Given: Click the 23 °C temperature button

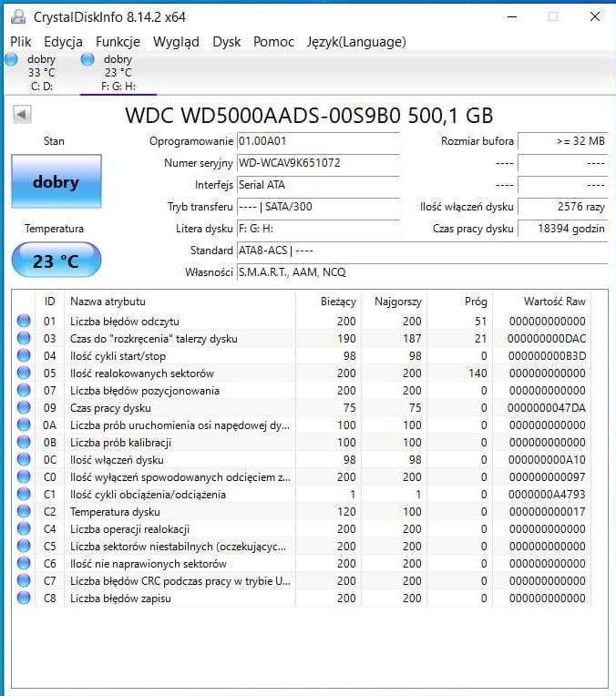Looking at the screenshot, I should [56, 261].
